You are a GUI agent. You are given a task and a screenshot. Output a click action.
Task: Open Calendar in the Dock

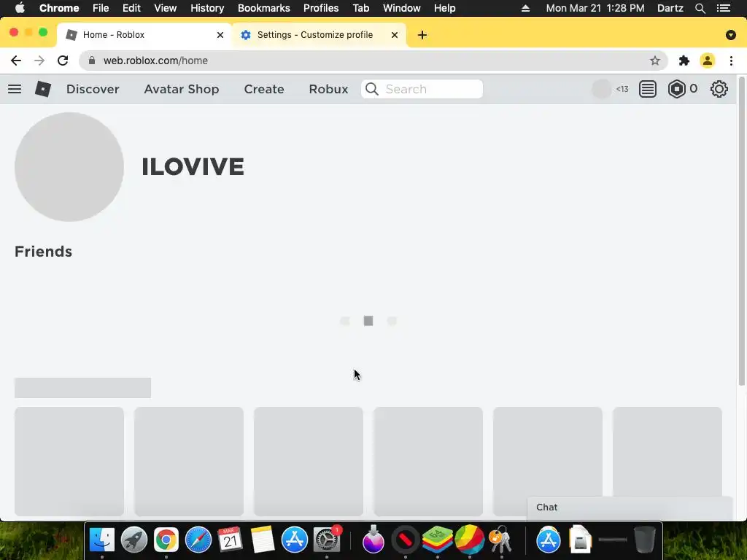pyautogui.click(x=230, y=540)
